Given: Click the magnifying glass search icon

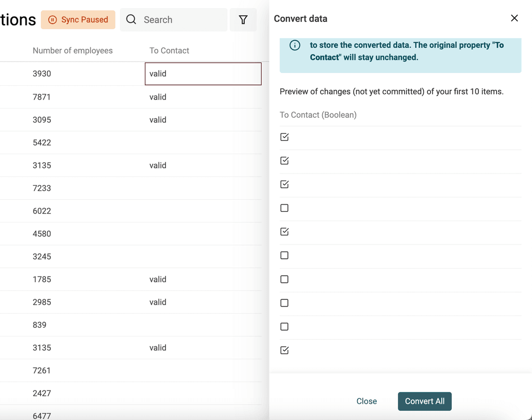Looking at the screenshot, I should point(131,20).
